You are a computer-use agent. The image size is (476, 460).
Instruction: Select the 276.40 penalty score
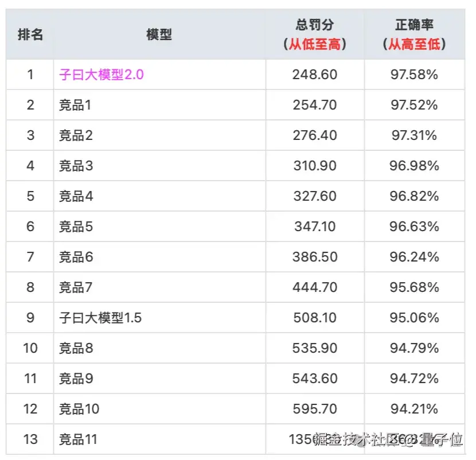tap(314, 135)
